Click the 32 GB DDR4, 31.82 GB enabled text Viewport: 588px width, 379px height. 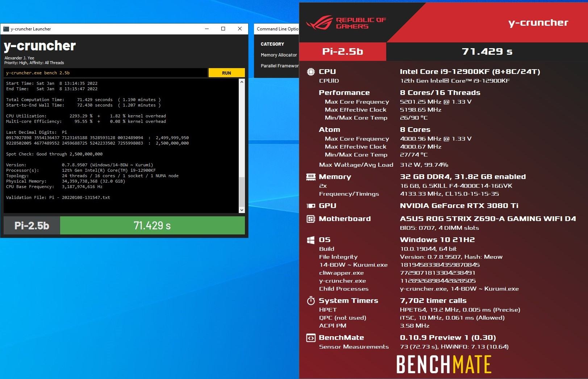pos(463,177)
